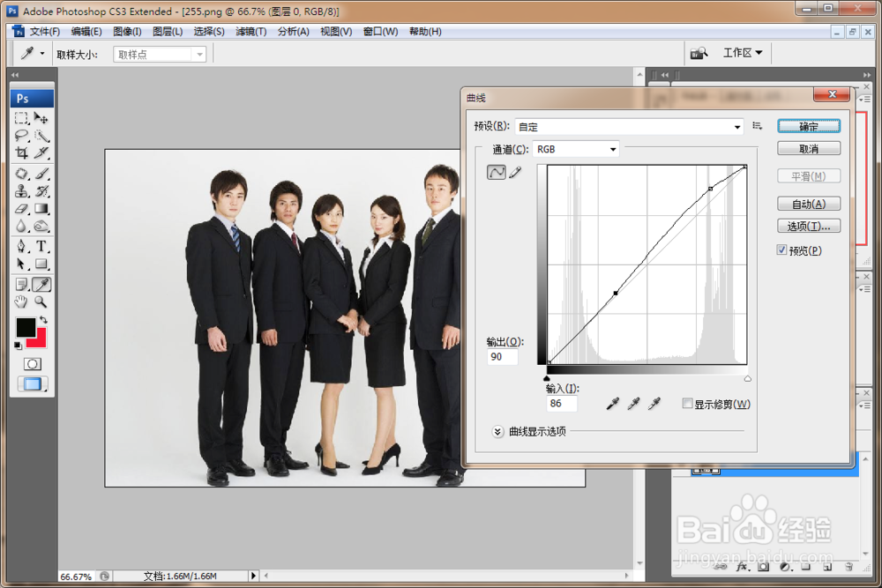882x588 pixels.
Task: Select the Rectangle shape tool
Action: tap(41, 264)
